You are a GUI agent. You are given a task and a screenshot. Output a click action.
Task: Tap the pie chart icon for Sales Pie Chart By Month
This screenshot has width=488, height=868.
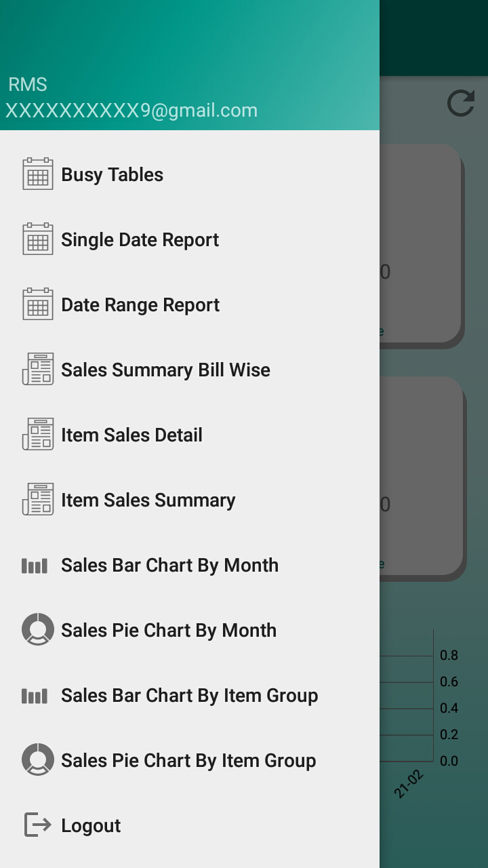coord(38,630)
